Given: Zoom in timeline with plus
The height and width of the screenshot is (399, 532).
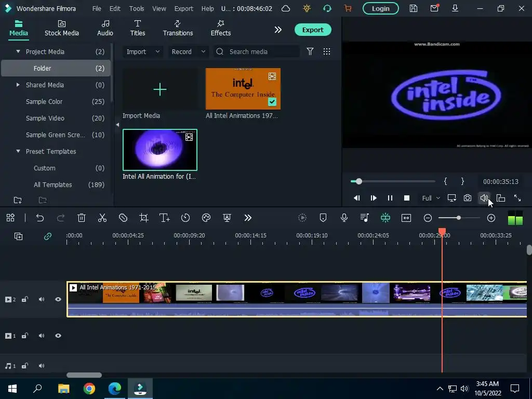Looking at the screenshot, I should click(x=491, y=218).
